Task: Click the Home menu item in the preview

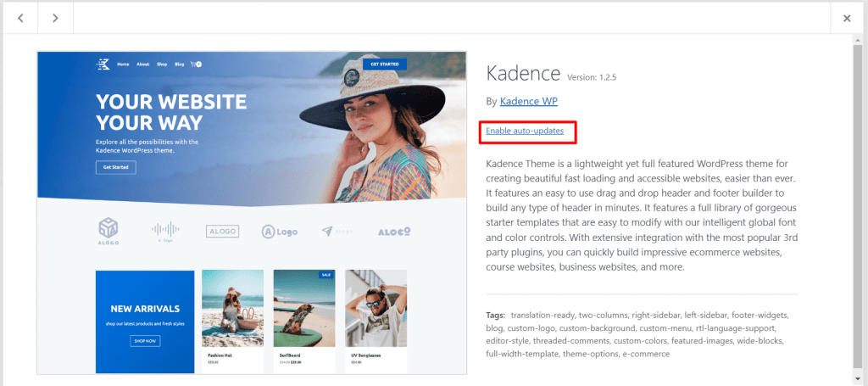Action: (123, 64)
